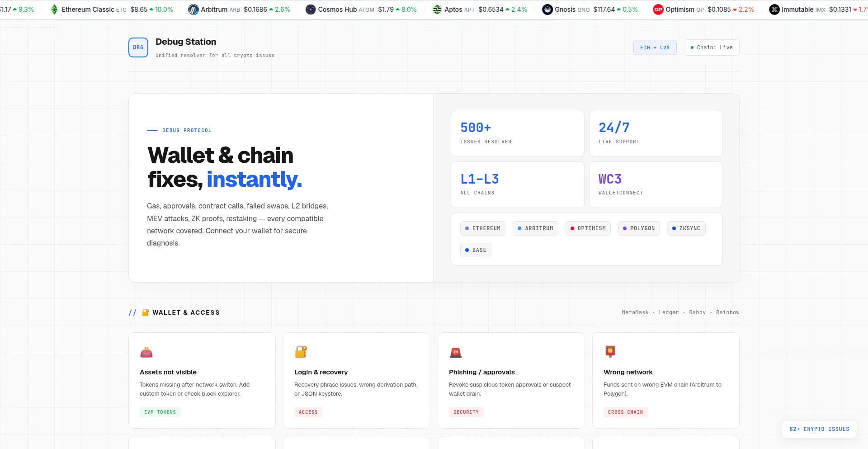Click the WC3 WalletConnect stat card
Screen dimensions: 868x449
pyautogui.click(x=656, y=184)
